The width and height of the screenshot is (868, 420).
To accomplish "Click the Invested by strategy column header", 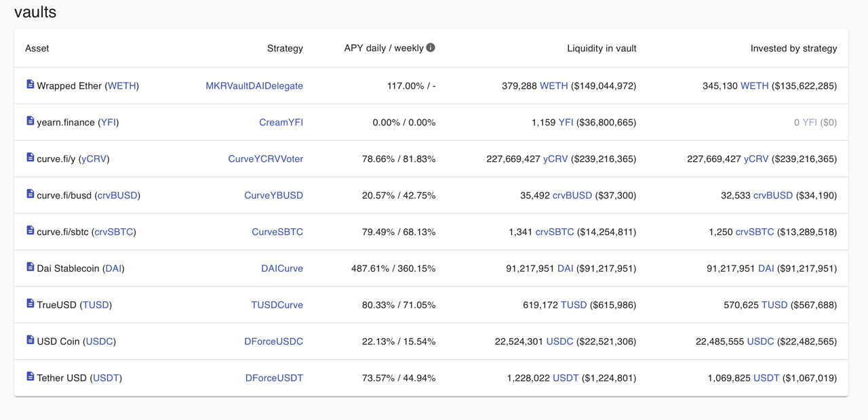I will 793,48.
